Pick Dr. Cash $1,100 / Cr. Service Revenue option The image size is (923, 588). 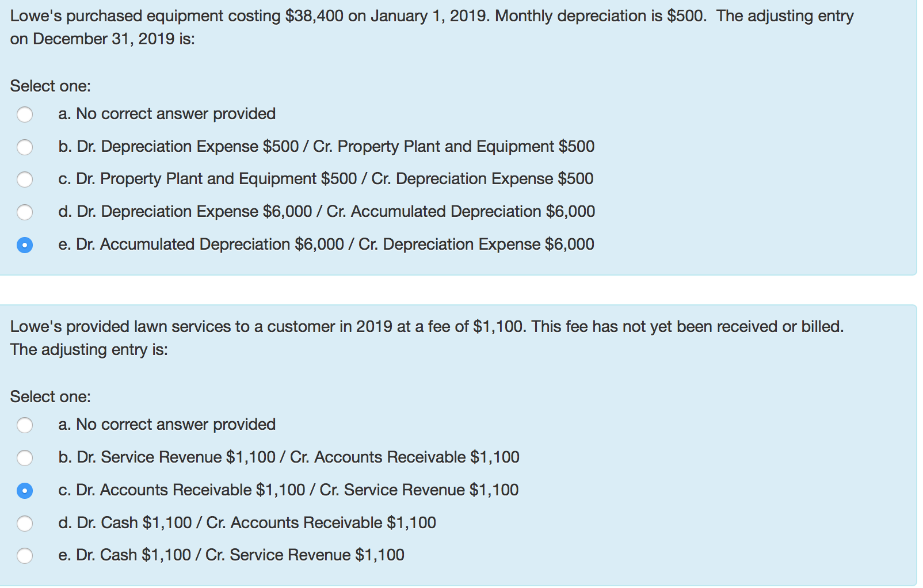point(25,556)
